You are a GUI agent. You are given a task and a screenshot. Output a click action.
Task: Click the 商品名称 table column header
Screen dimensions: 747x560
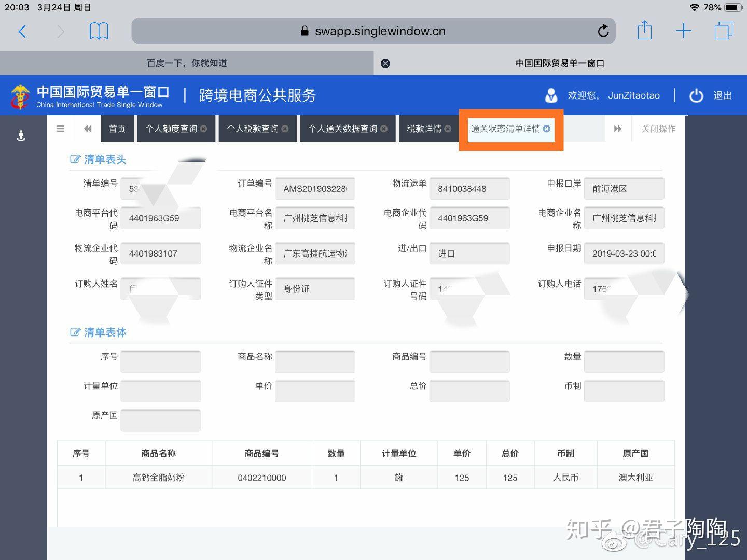(159, 454)
